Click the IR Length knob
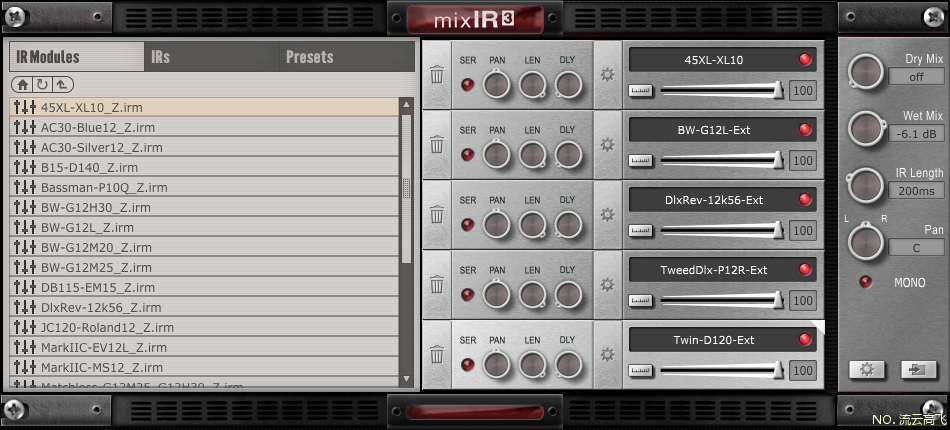 866,185
